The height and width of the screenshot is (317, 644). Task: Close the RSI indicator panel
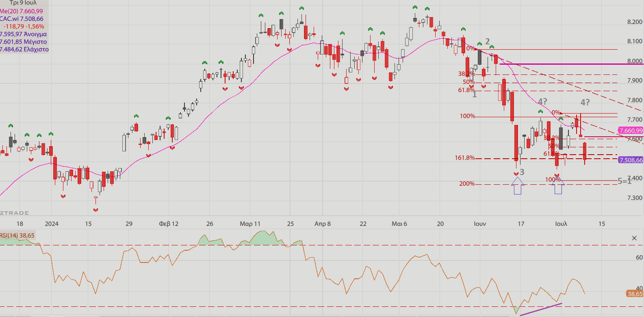pyautogui.click(x=634, y=238)
